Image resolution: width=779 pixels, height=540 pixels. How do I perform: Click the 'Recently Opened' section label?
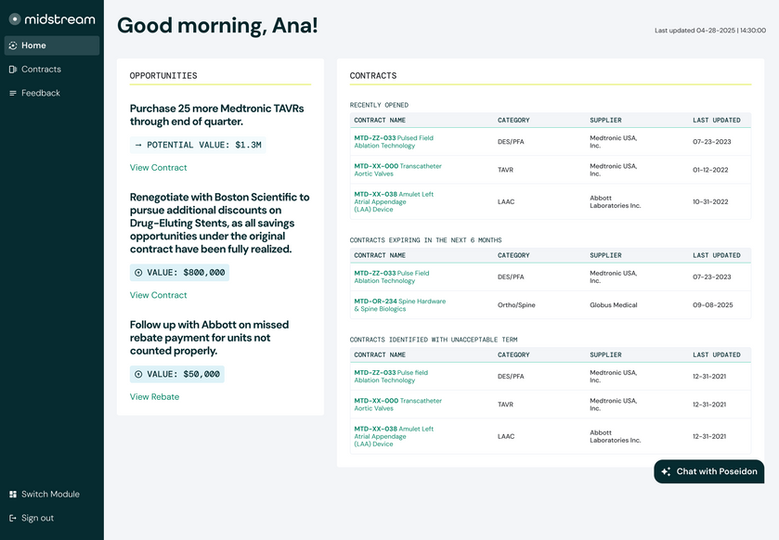click(x=379, y=105)
